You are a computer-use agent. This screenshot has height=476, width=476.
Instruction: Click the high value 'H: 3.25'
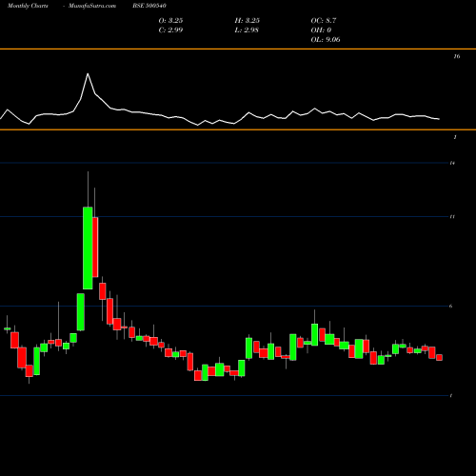(x=248, y=21)
